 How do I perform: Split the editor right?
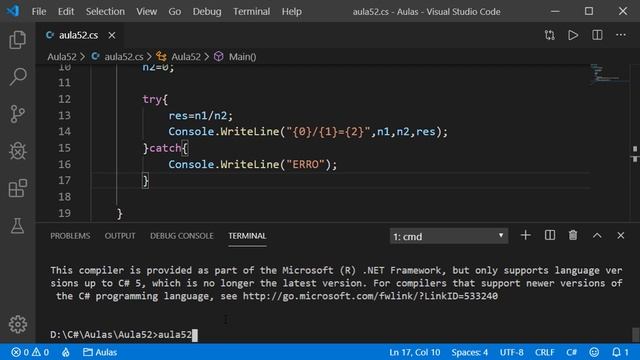point(597,35)
